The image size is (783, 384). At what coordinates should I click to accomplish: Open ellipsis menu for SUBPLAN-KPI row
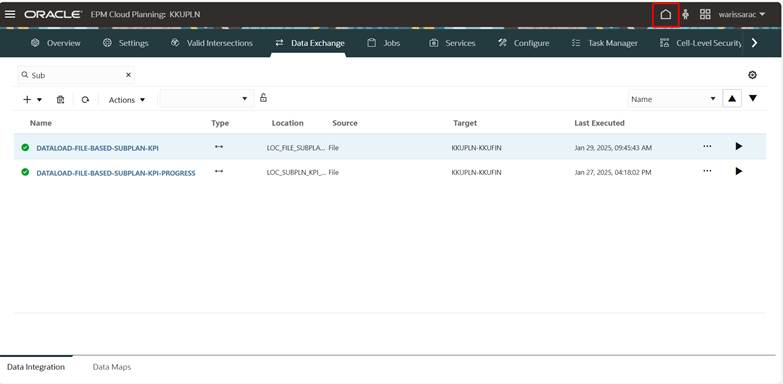[707, 146]
